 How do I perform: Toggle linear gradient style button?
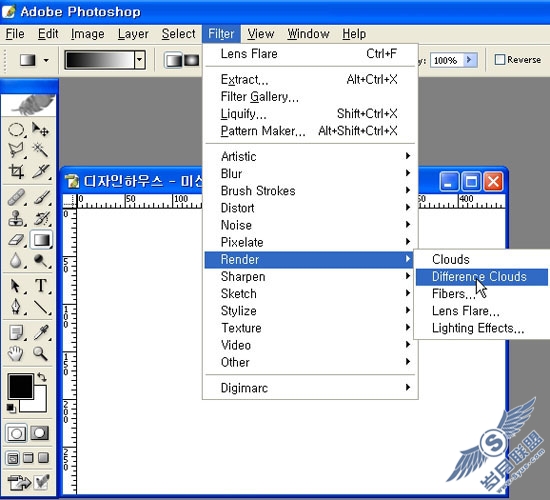pyautogui.click(x=174, y=60)
